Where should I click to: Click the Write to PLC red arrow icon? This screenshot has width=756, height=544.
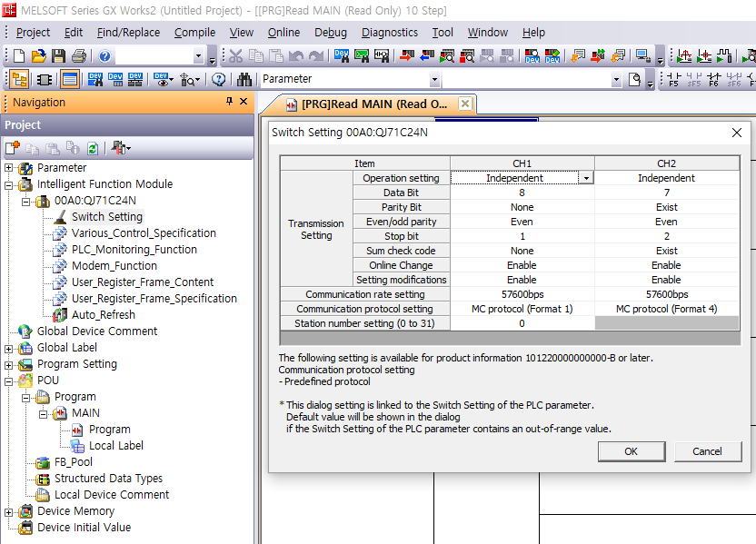pyautogui.click(x=407, y=56)
